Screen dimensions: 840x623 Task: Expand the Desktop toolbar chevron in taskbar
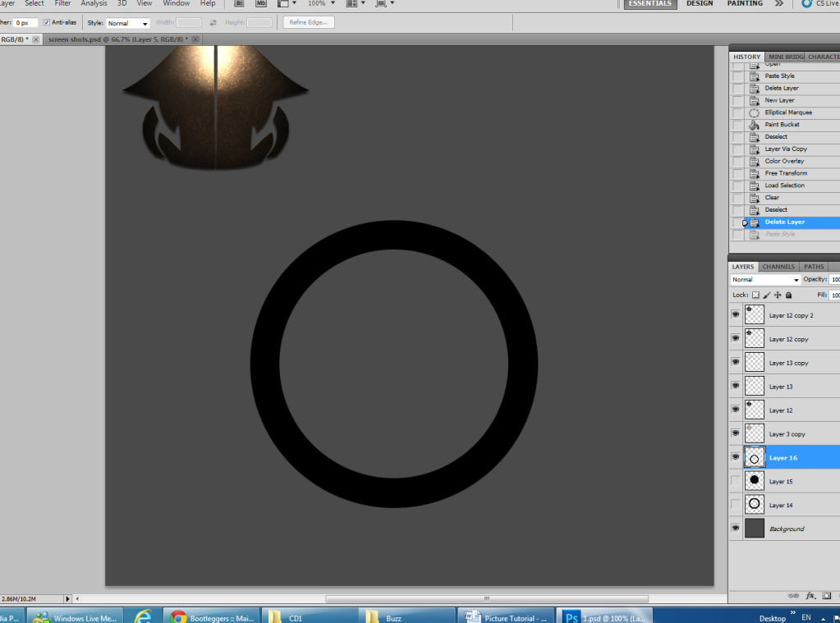tap(792, 612)
